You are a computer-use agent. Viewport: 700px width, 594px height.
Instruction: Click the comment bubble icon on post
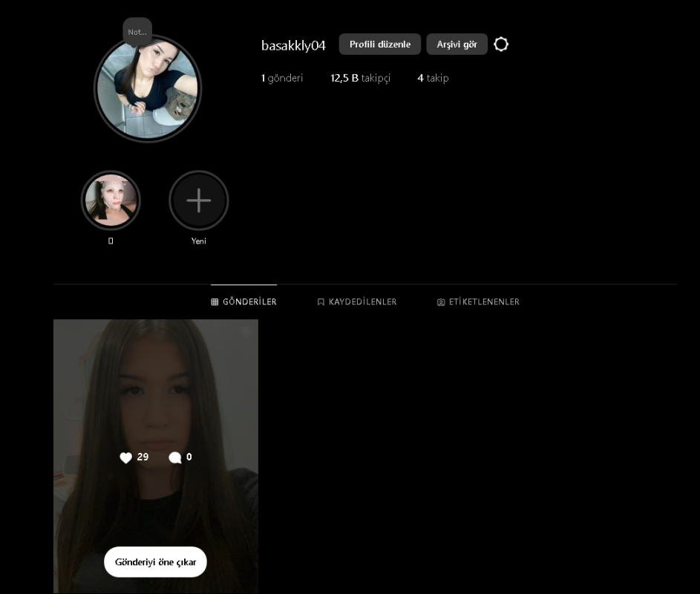(x=175, y=457)
